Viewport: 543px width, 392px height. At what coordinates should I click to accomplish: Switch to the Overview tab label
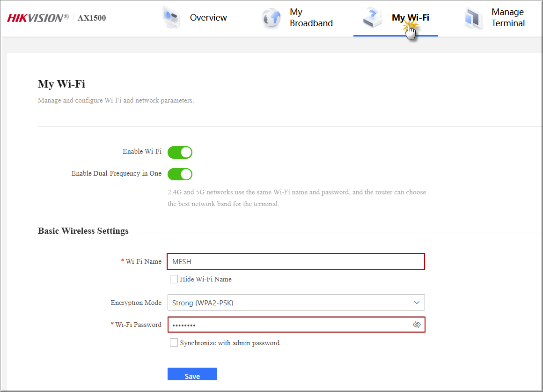tap(208, 18)
